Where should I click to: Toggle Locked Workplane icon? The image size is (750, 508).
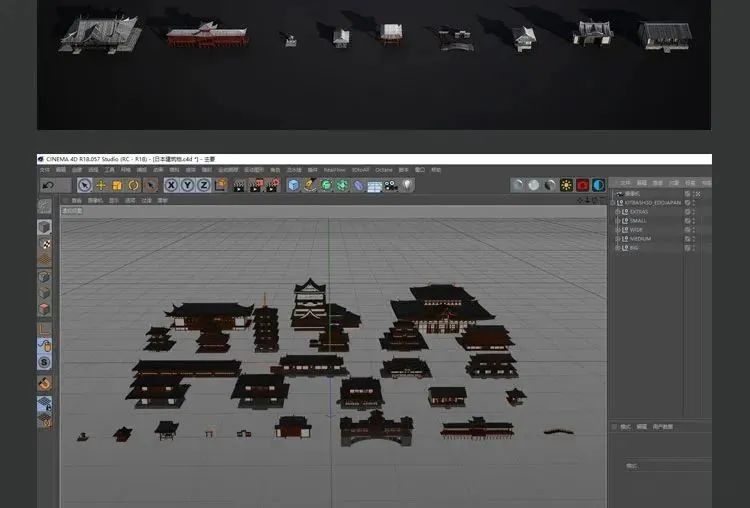pyautogui.click(x=44, y=404)
